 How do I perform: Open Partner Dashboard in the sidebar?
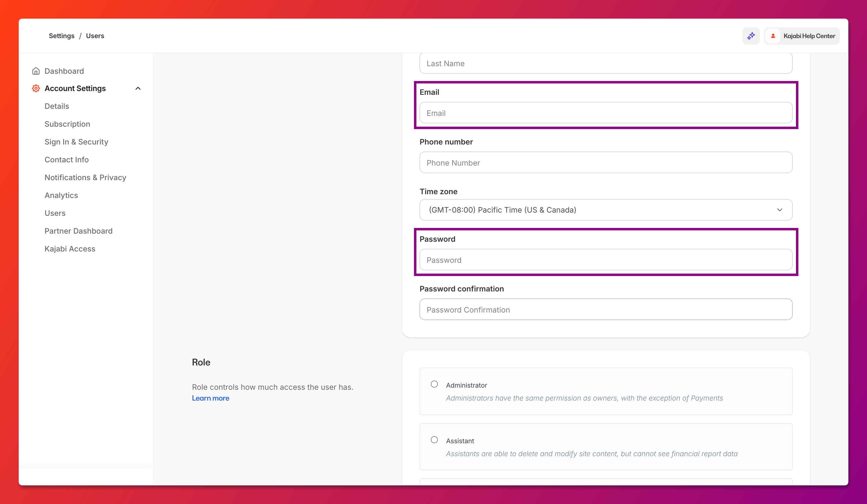(78, 231)
